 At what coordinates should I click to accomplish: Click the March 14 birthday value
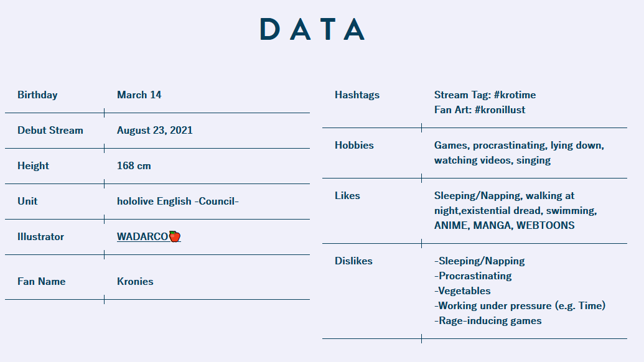coord(139,95)
